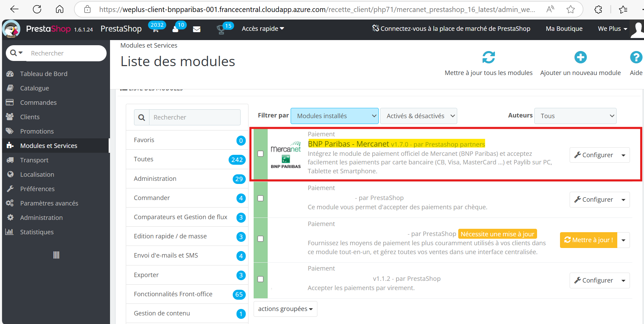Viewport: 644px width, 324px height.
Task: Open the Accès rapide dropdown menu
Action: point(263,29)
